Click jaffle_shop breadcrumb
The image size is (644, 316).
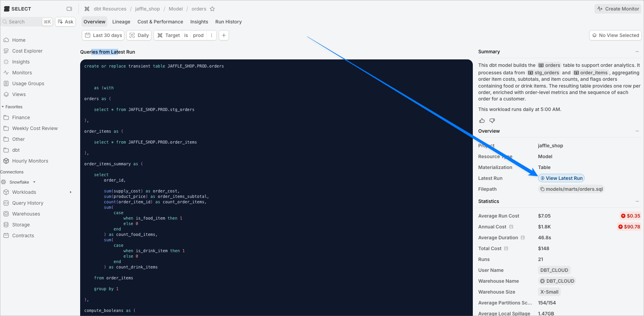147,9
